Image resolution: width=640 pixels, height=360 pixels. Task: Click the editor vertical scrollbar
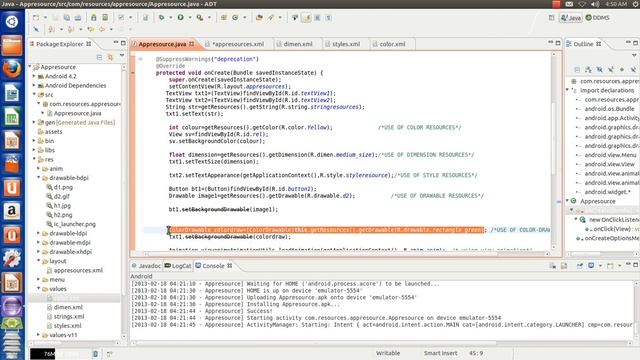[554, 151]
